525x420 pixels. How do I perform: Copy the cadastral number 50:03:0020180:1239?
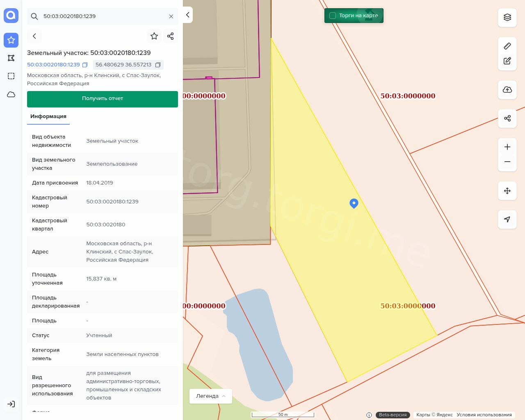pyautogui.click(x=85, y=65)
